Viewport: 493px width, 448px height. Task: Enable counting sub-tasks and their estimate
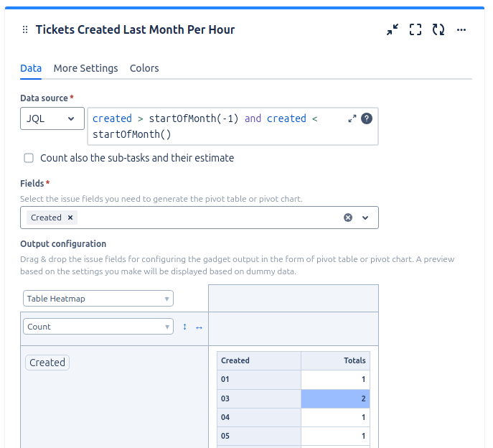[29, 158]
